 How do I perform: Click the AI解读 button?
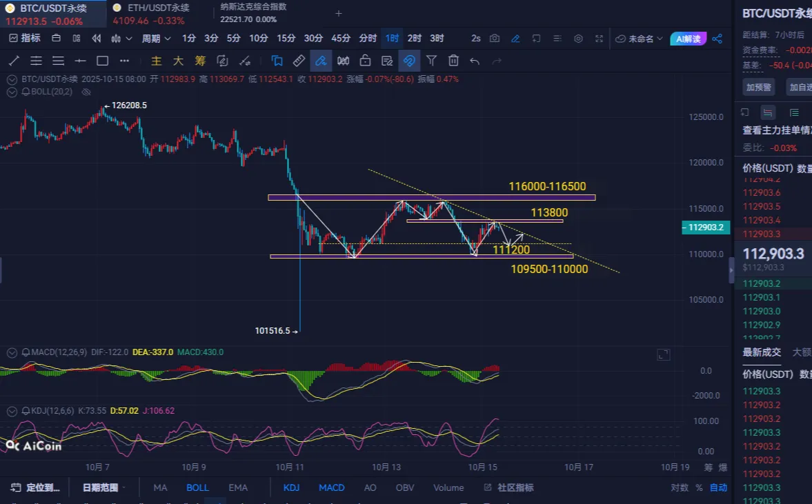tap(689, 39)
